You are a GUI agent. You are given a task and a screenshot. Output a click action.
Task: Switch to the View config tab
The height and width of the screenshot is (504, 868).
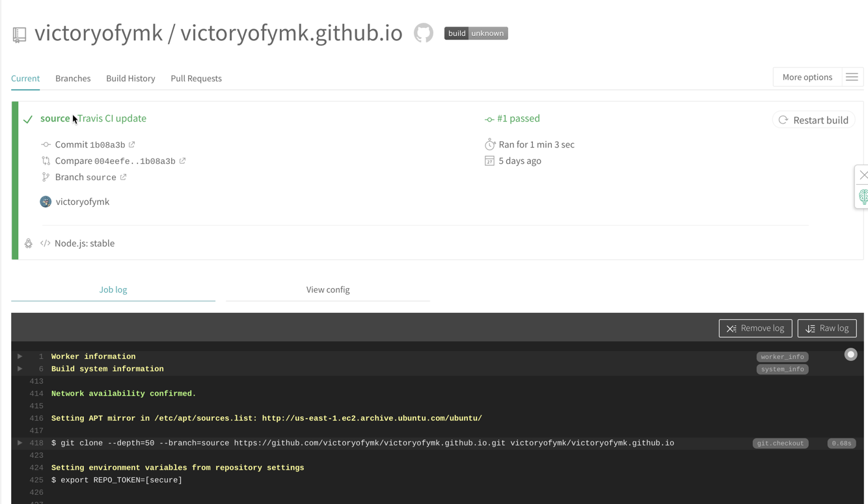pos(328,289)
